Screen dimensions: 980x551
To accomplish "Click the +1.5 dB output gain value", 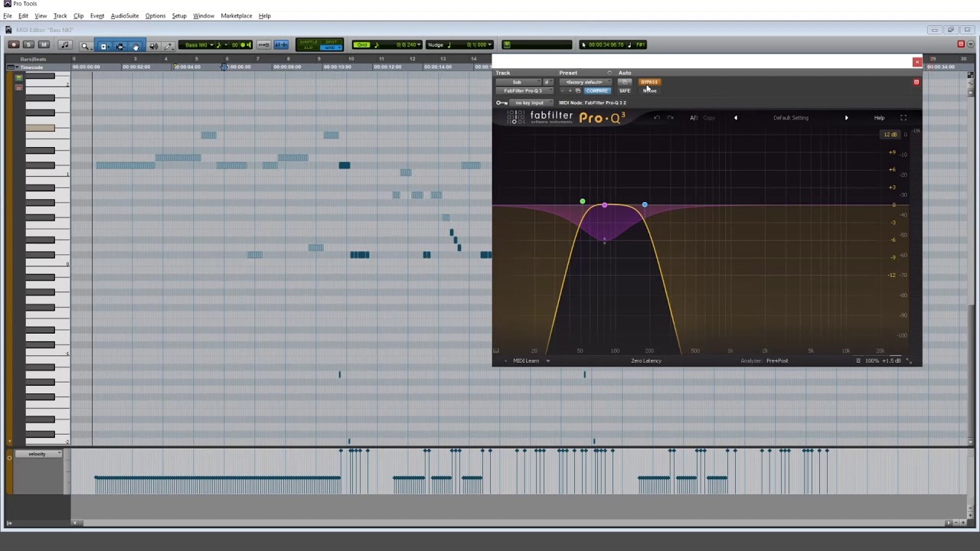I will (891, 361).
